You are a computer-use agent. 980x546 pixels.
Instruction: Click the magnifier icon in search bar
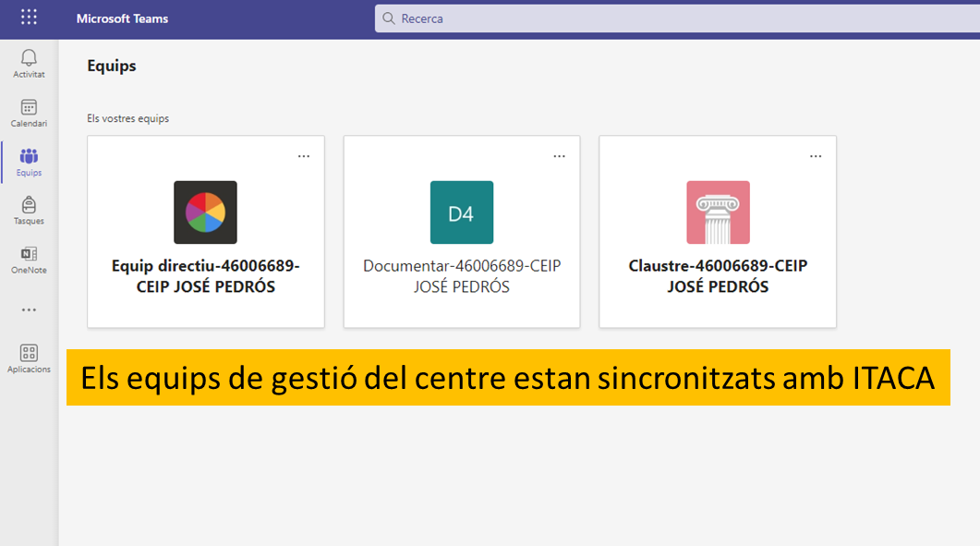388,18
